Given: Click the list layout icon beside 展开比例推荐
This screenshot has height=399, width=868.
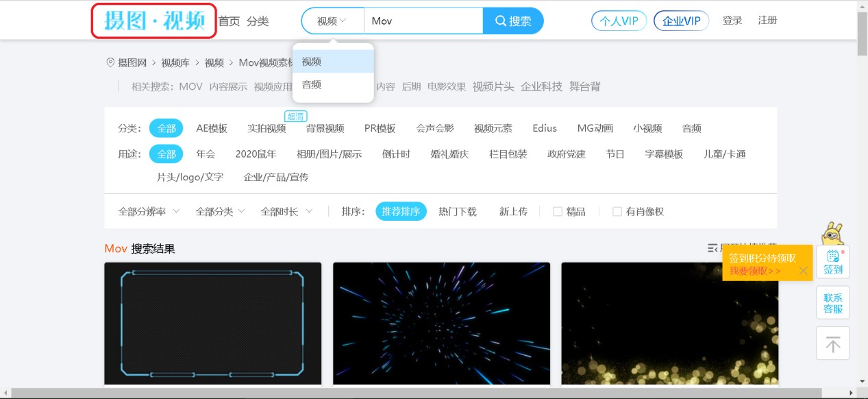Looking at the screenshot, I should pyautogui.click(x=712, y=248).
